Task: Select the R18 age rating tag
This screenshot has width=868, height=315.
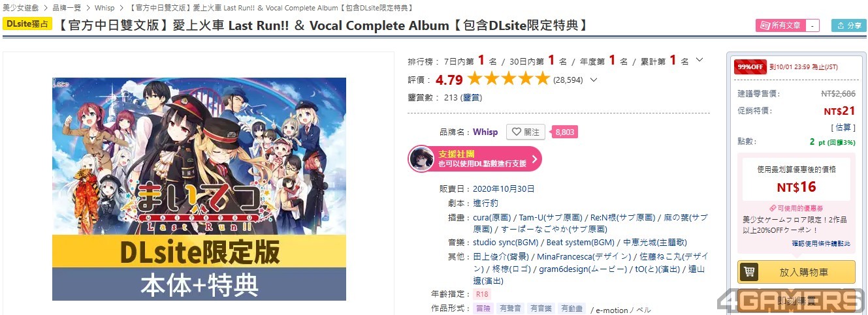Action: point(481,294)
